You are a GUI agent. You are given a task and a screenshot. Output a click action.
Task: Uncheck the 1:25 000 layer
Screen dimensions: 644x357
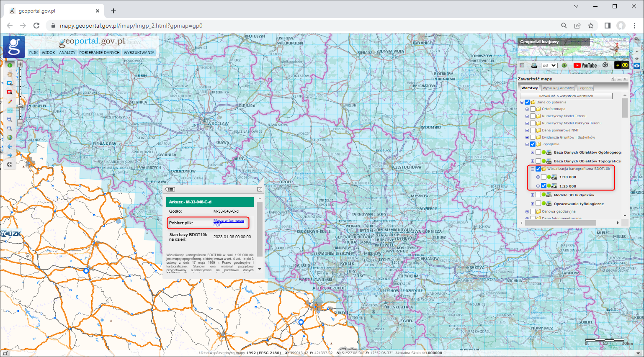click(x=543, y=186)
